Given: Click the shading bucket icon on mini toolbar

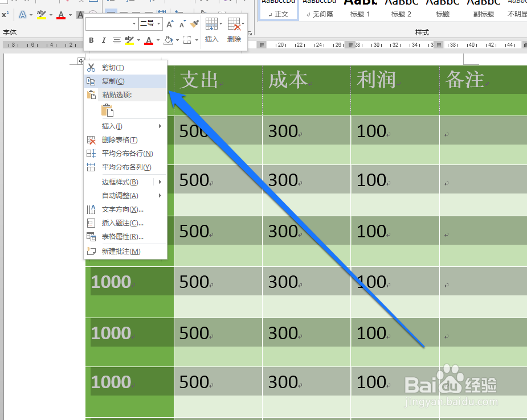Looking at the screenshot, I should 169,40.
